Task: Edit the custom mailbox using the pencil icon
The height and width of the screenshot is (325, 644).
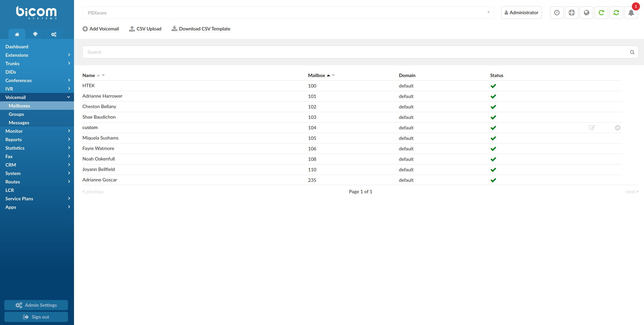Action: pyautogui.click(x=591, y=128)
